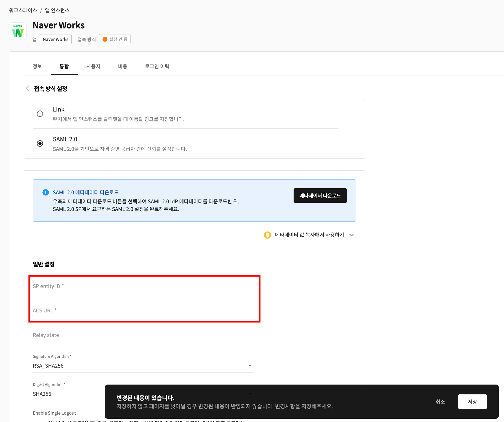This screenshot has height=422, width=504.
Task: Open the 비용 tab
Action: point(123,66)
